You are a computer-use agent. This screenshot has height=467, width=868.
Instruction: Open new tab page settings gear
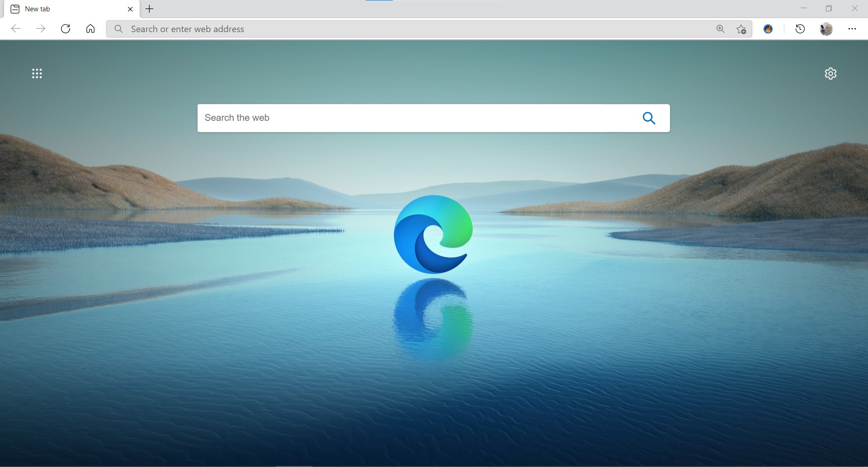pos(830,73)
